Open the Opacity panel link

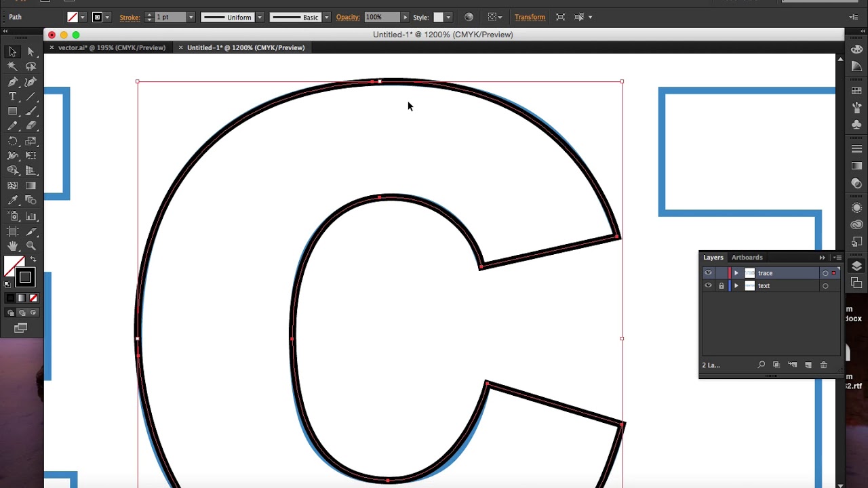click(347, 17)
